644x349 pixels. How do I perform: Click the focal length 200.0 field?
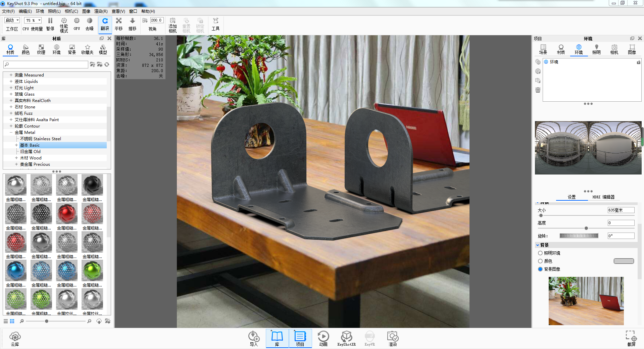(157, 20)
